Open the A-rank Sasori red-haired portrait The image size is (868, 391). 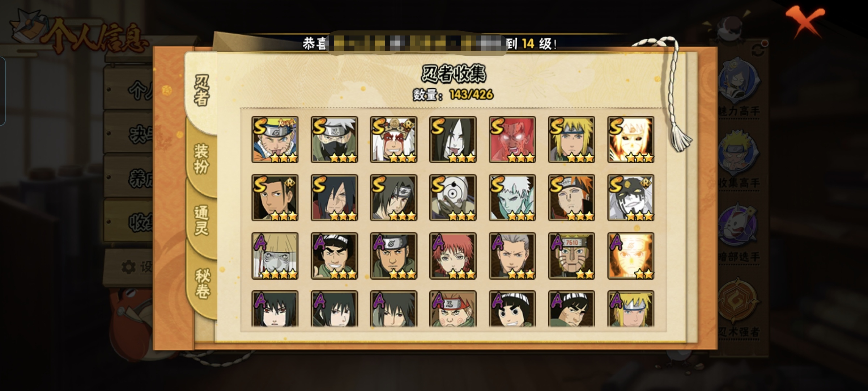(x=453, y=256)
